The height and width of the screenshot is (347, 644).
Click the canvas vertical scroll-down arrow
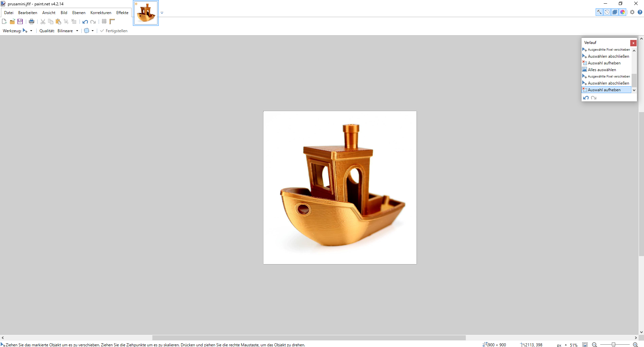pyautogui.click(x=641, y=332)
